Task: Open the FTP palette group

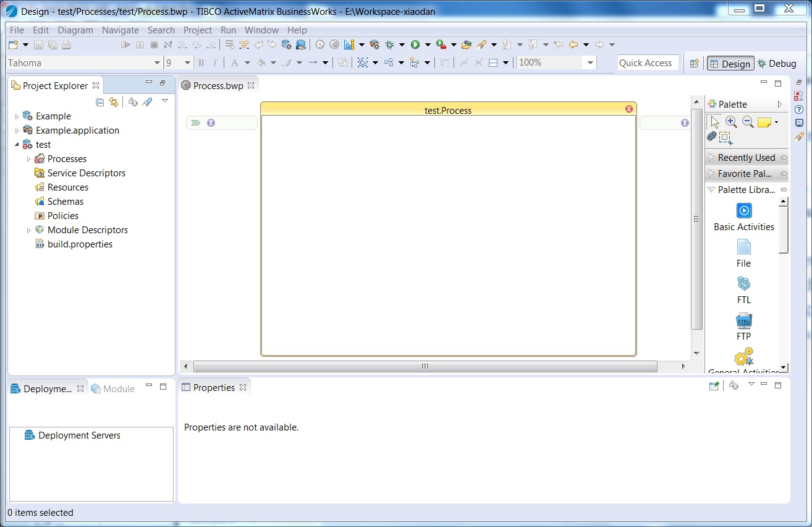Action: 743,321
